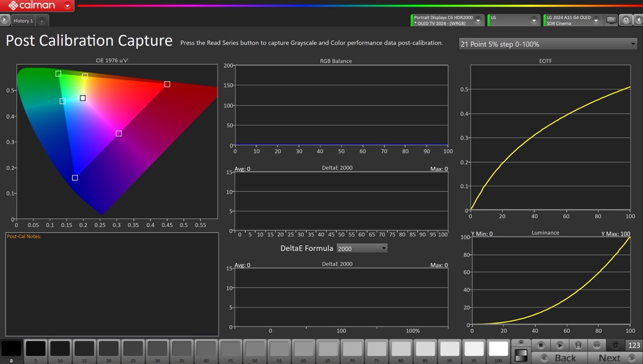The height and width of the screenshot is (364, 643).
Task: Click the Back button
Action: [560, 358]
